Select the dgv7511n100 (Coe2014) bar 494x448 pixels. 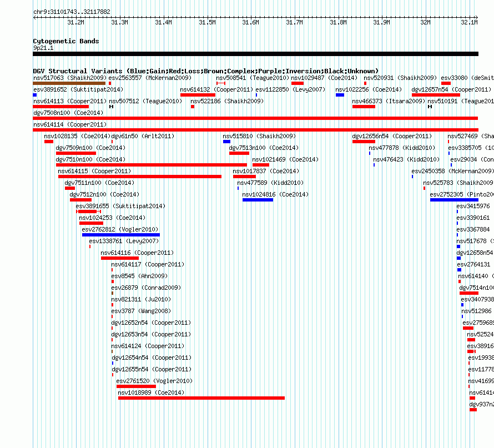tap(70, 188)
